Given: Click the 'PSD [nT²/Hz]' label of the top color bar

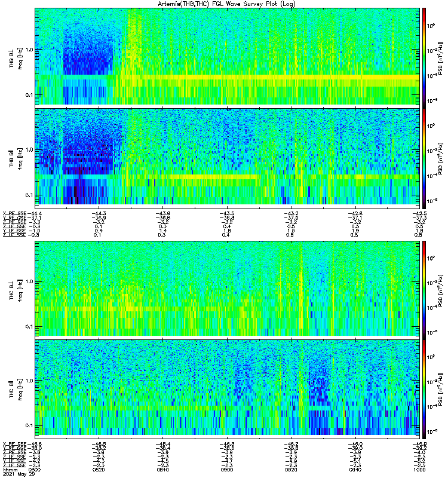Looking at the screenshot, I should [x=441, y=58].
